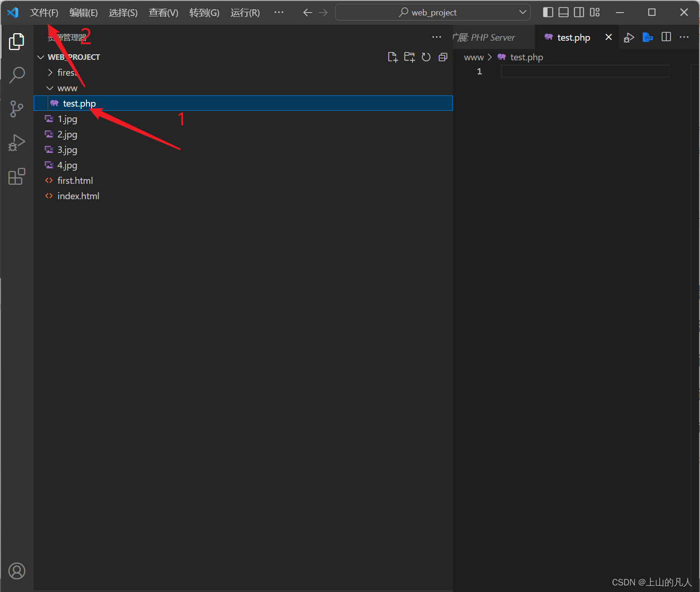Refresh the Explorer file tree
This screenshot has height=592, width=700.
(426, 57)
